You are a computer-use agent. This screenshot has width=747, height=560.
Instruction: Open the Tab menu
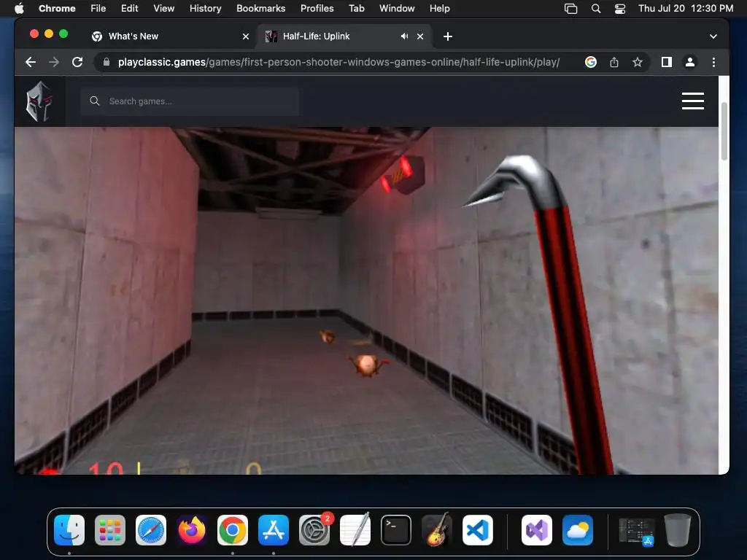[x=356, y=8]
